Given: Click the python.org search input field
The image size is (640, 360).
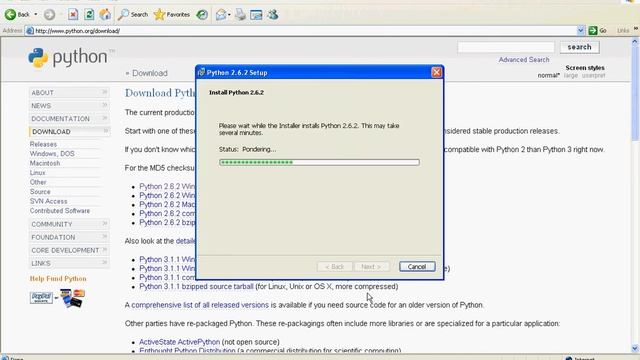Looking at the screenshot, I should (x=506, y=47).
